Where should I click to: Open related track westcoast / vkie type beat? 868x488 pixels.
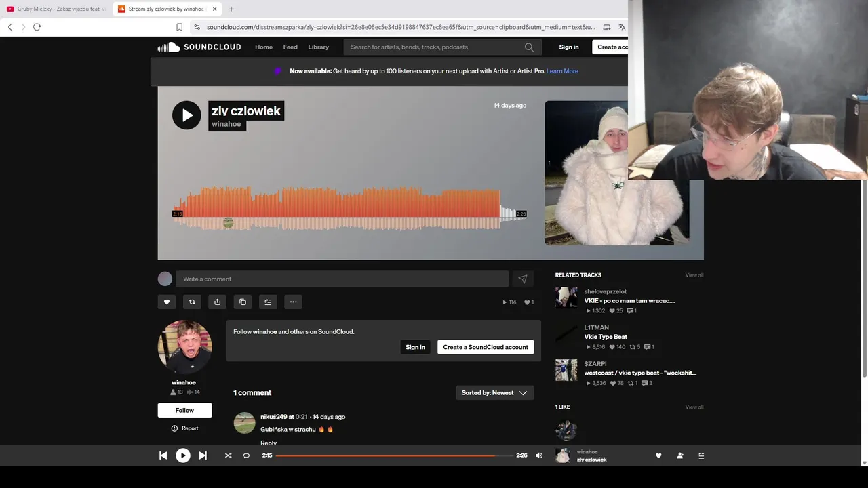coord(640,373)
